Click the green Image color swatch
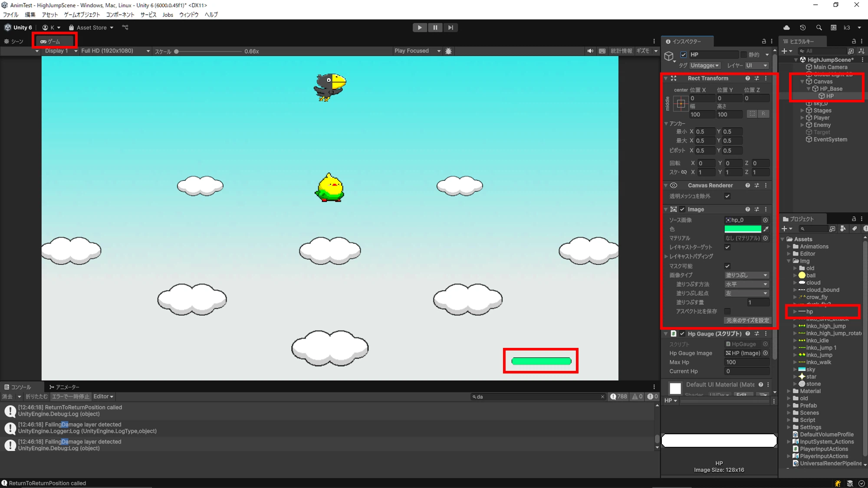The height and width of the screenshot is (488, 868). (x=743, y=229)
